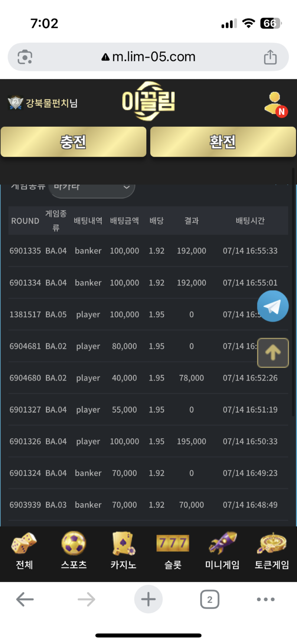The image size is (297, 644).
Task: Click the gold 환전 button
Action: (x=223, y=142)
